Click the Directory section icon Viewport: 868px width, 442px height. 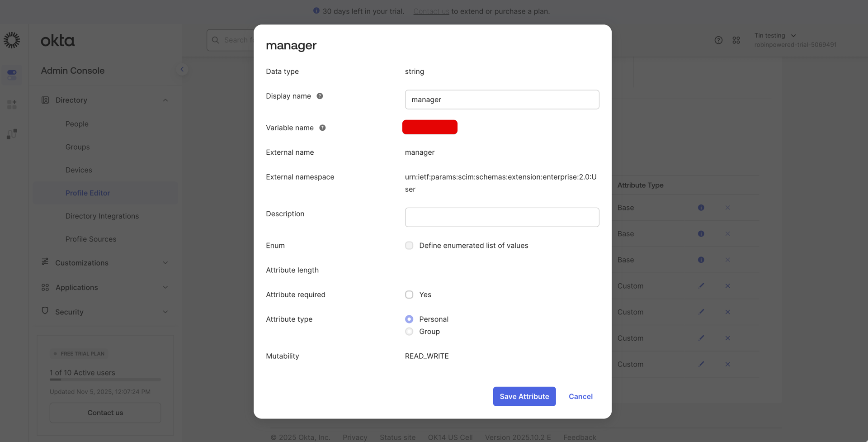point(45,100)
